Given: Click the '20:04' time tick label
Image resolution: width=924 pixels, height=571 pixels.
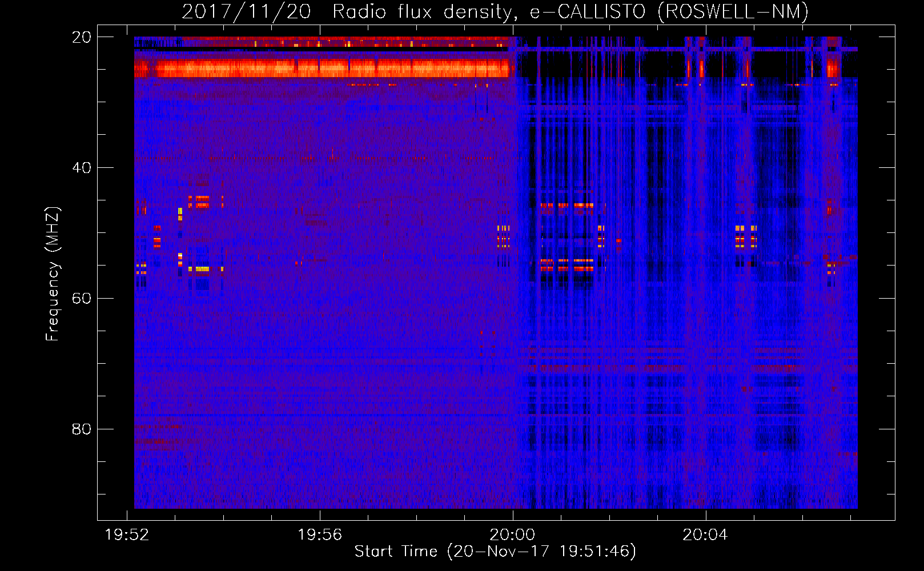Looking at the screenshot, I should [x=706, y=535].
